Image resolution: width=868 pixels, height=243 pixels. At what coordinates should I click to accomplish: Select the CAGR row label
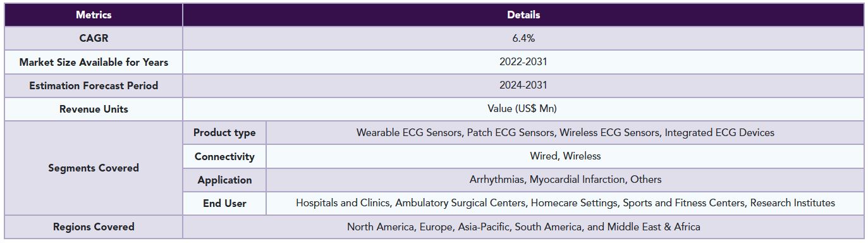pyautogui.click(x=94, y=38)
